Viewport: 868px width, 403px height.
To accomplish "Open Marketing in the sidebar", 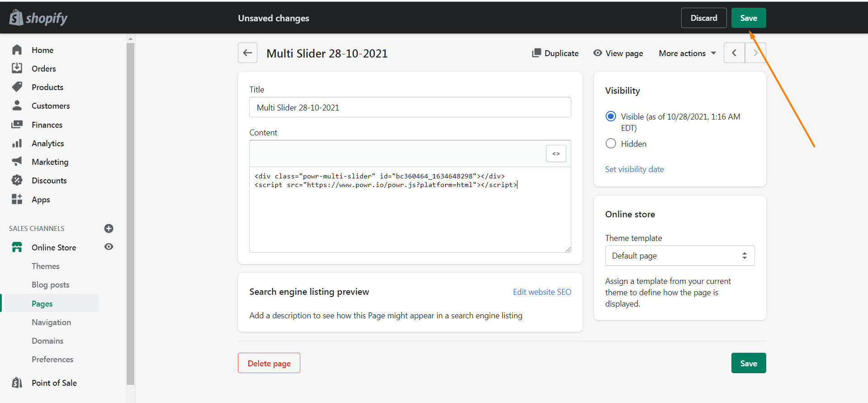I will pyautogui.click(x=50, y=162).
